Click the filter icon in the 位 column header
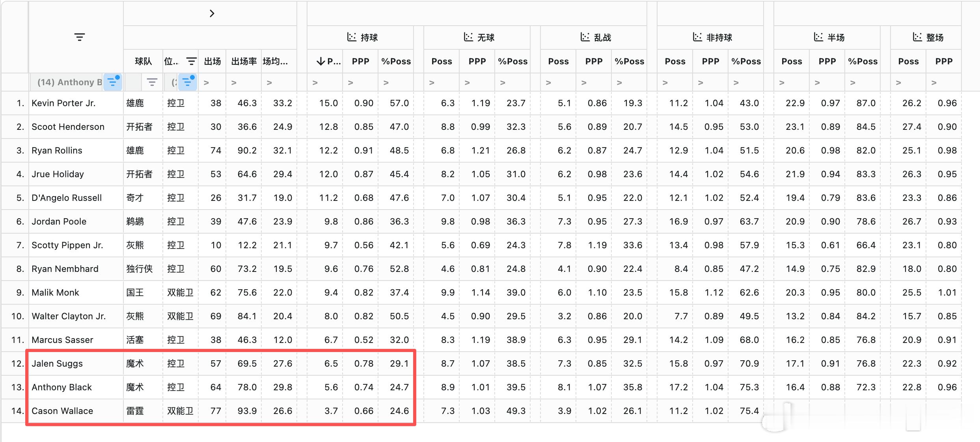 coord(191,61)
